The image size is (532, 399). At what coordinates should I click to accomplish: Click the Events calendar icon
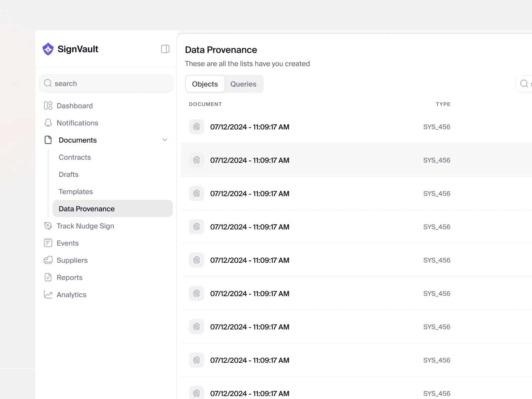(48, 243)
